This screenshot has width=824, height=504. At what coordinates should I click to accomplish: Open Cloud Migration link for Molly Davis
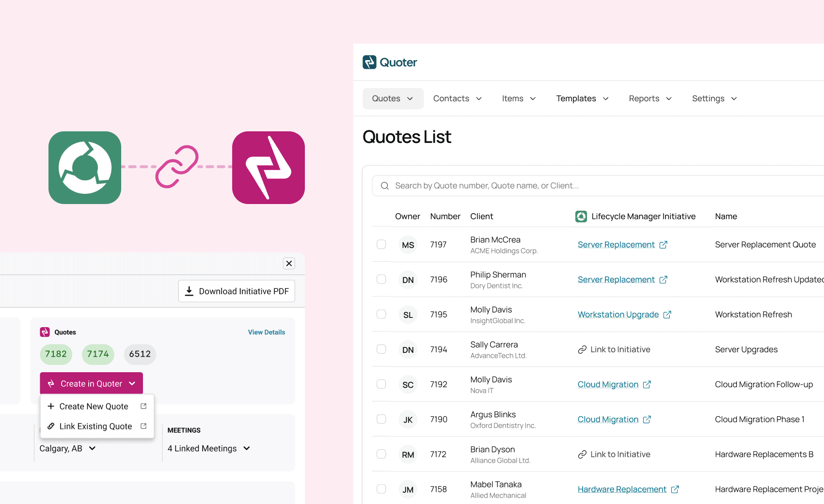pyautogui.click(x=608, y=384)
